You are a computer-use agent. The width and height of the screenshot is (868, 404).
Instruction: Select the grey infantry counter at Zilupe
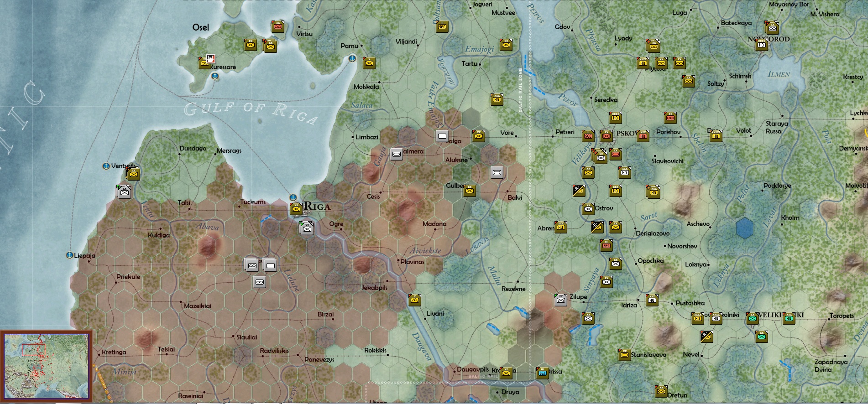[x=561, y=300]
